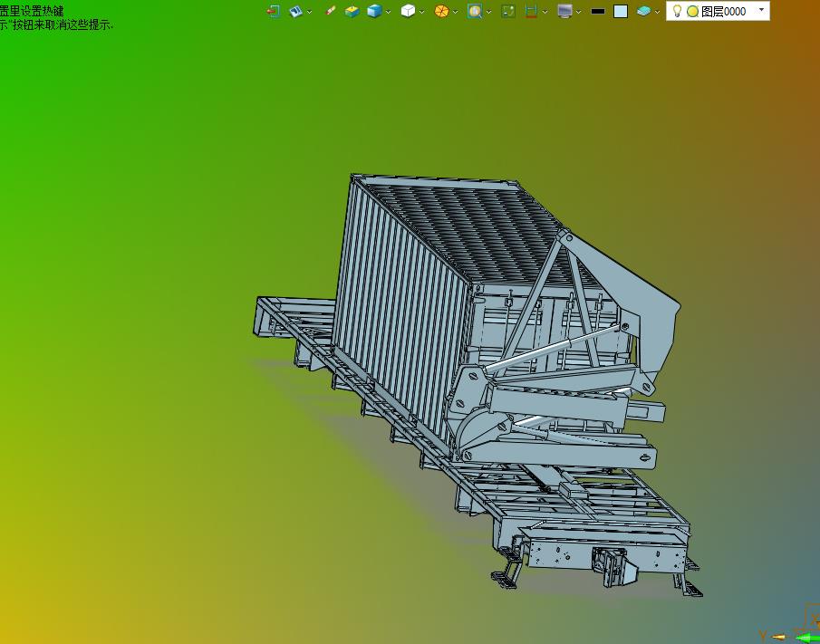The width and height of the screenshot is (820, 644).
Task: Click the orange segmented circle icon
Action: [x=441, y=11]
